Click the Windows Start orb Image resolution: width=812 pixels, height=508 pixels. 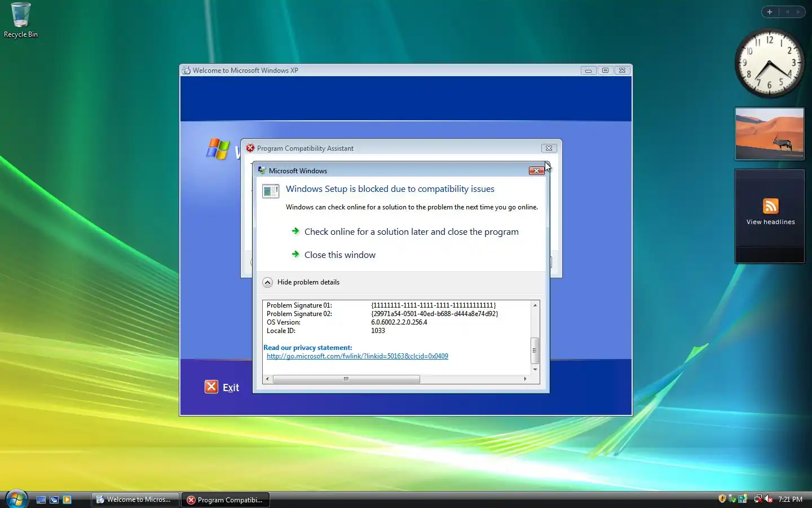16,499
